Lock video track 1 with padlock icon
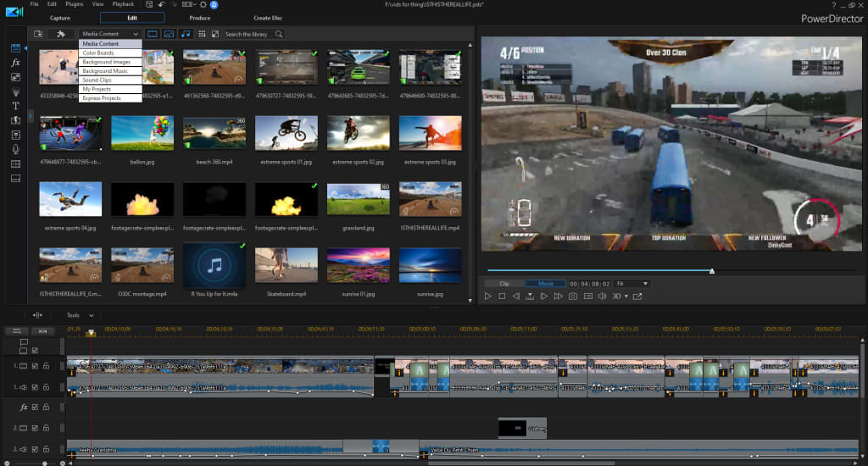This screenshot has height=466, width=868. [x=46, y=366]
